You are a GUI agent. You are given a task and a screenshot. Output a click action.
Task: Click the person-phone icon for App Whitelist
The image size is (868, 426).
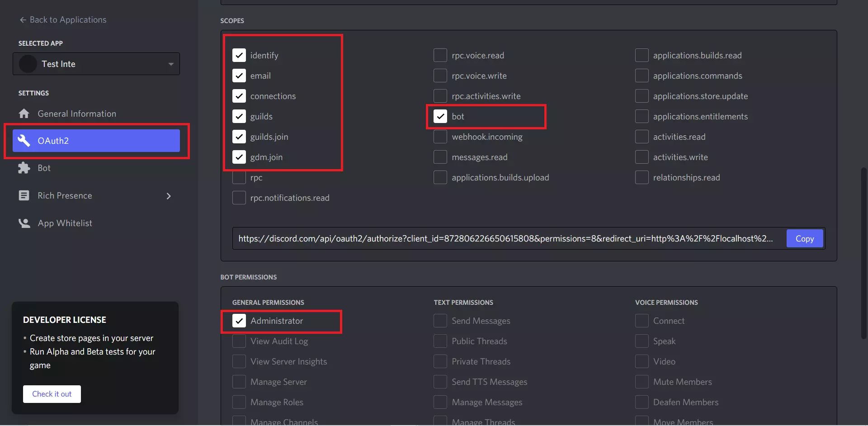point(24,223)
